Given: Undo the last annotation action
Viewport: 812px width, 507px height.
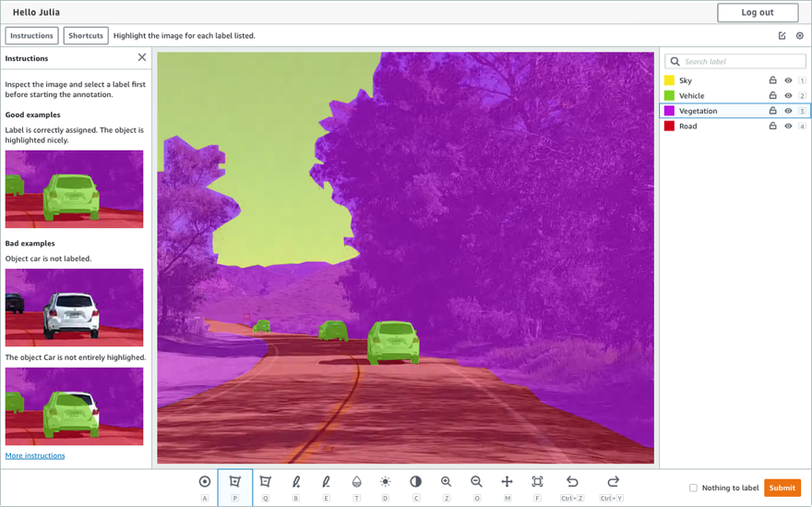Looking at the screenshot, I should [x=572, y=482].
